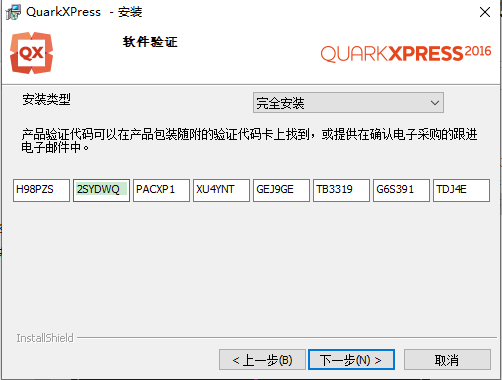Click the validation code field containing TB3319
Image resolution: width=502 pixels, height=380 pixels.
tap(341, 190)
